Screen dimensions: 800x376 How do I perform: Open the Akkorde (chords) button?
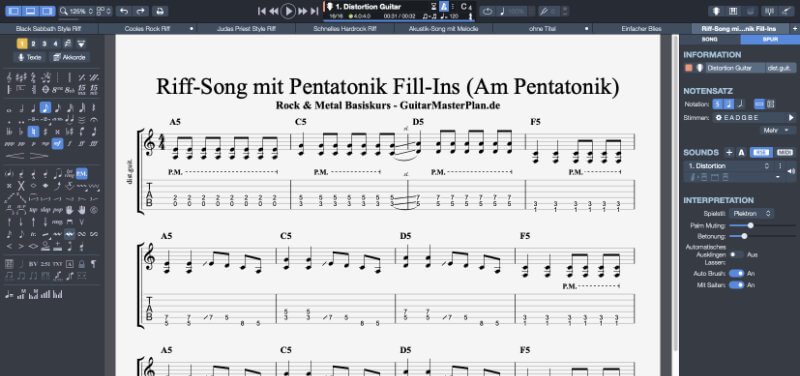point(69,57)
